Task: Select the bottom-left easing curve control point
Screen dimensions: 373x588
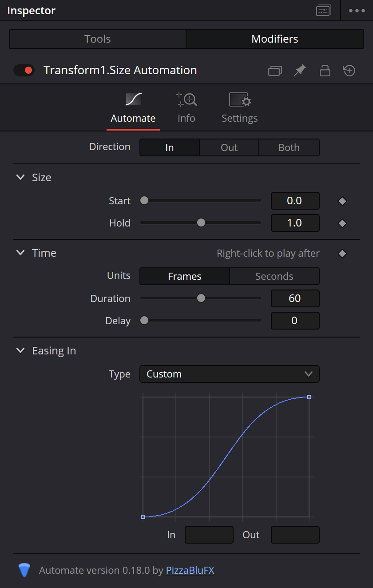Action: [x=143, y=517]
